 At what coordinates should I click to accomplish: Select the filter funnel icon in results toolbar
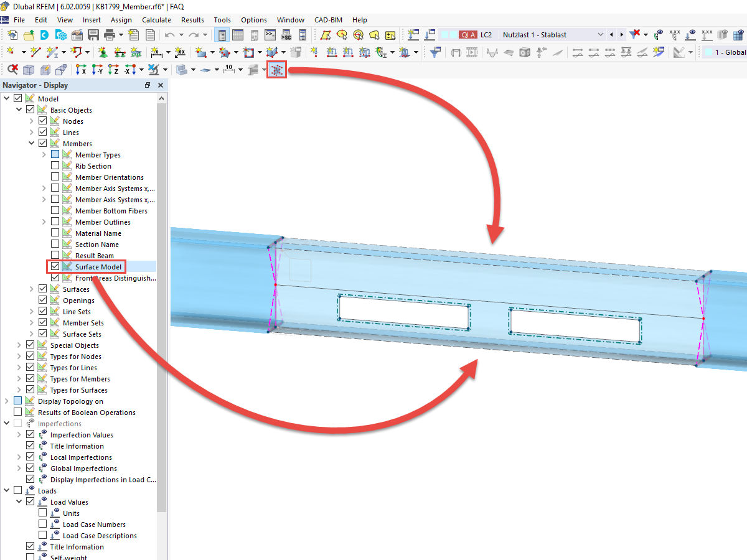click(434, 52)
